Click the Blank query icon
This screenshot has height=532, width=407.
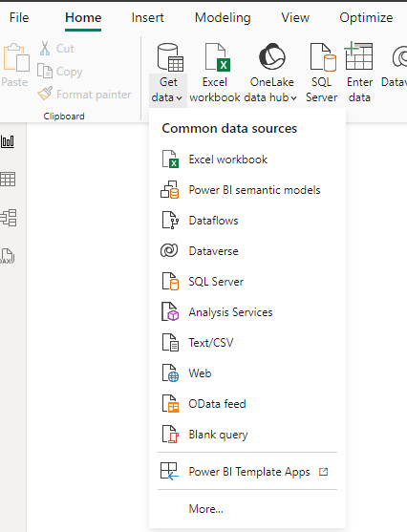coord(170,434)
